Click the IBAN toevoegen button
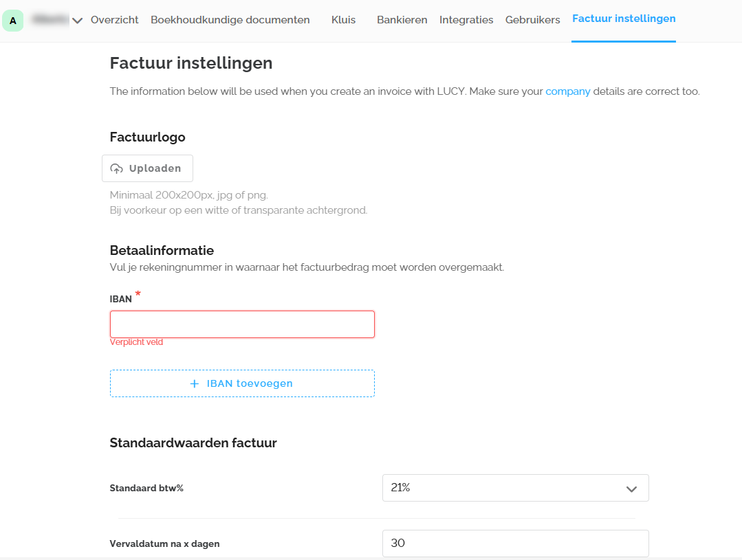The width and height of the screenshot is (742, 560). (242, 383)
